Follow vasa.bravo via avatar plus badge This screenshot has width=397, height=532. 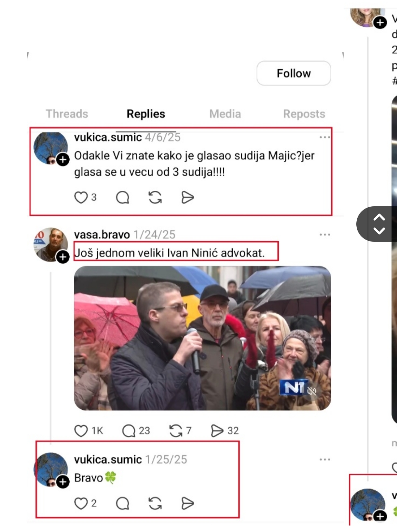[63, 257]
